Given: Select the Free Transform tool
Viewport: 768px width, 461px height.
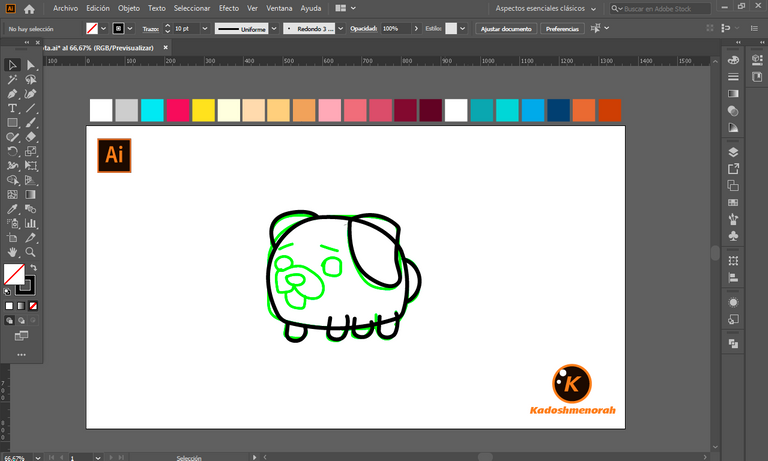Looking at the screenshot, I should point(30,166).
